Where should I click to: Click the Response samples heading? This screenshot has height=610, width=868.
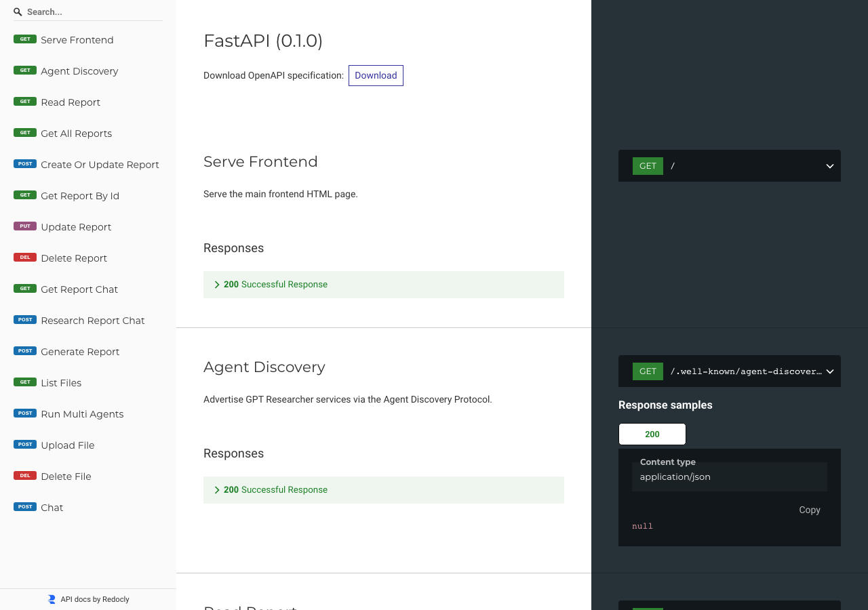[x=665, y=405]
